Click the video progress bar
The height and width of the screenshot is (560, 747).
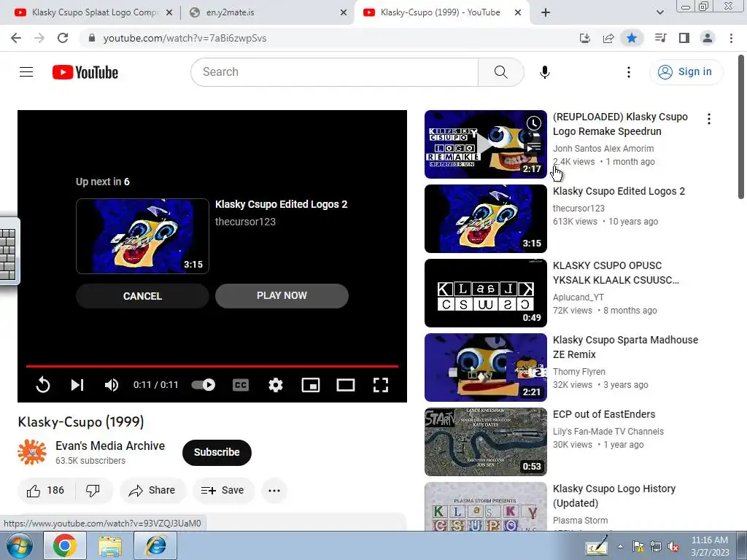212,366
